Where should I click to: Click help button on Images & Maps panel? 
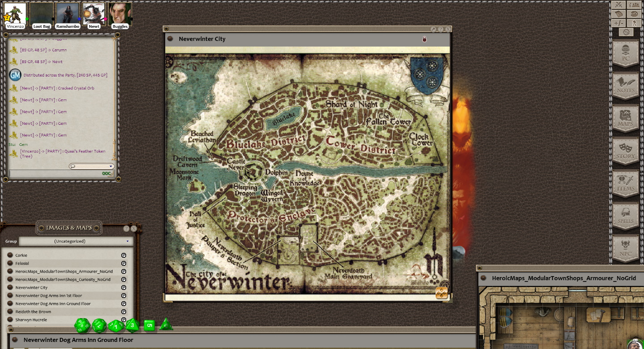point(126,229)
